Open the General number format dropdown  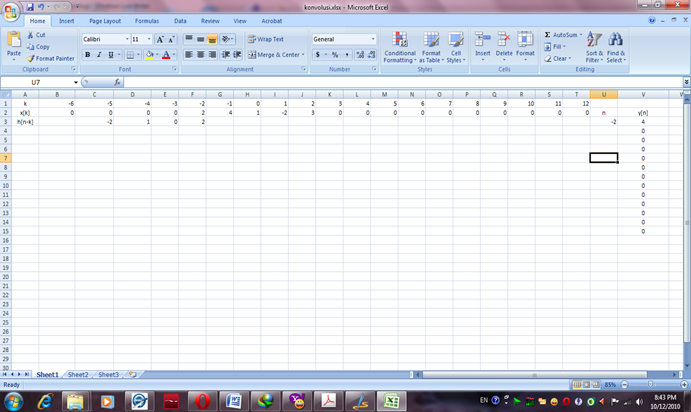[x=373, y=39]
